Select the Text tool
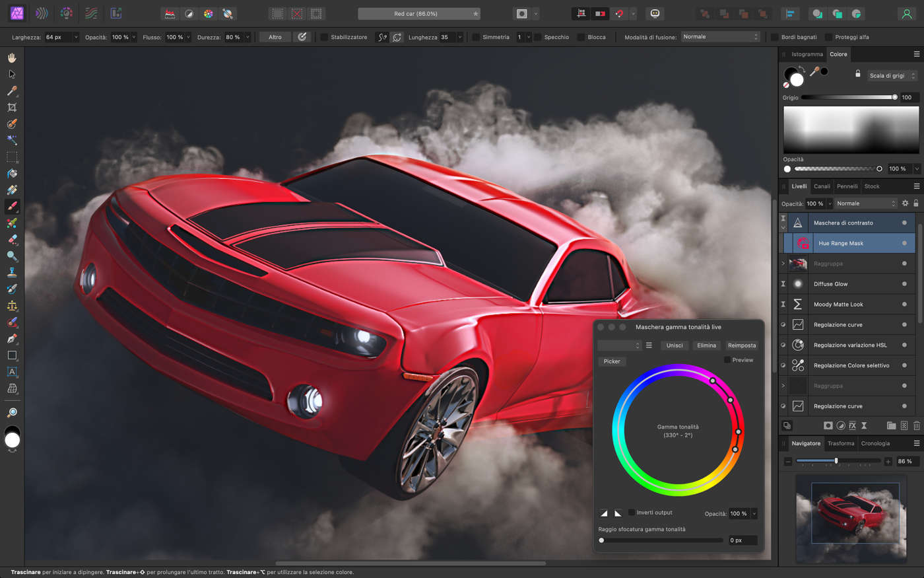The width and height of the screenshot is (924, 578). click(x=12, y=372)
